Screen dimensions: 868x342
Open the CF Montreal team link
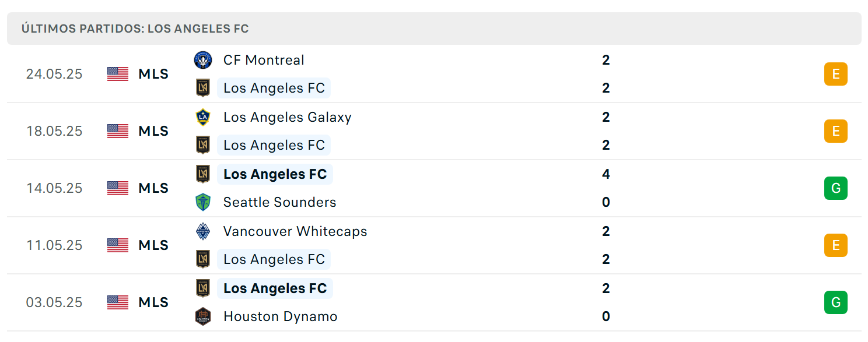pyautogui.click(x=264, y=60)
